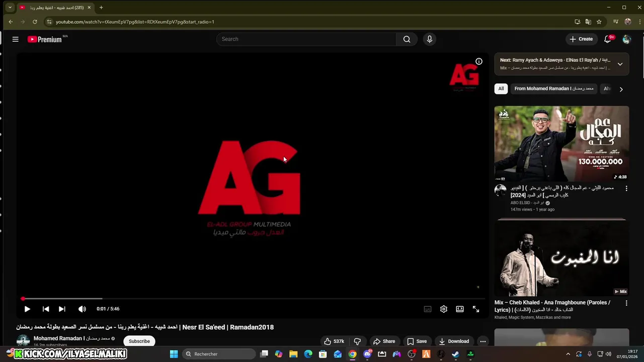
Task: Open Chrome profile avatar
Action: point(627,22)
